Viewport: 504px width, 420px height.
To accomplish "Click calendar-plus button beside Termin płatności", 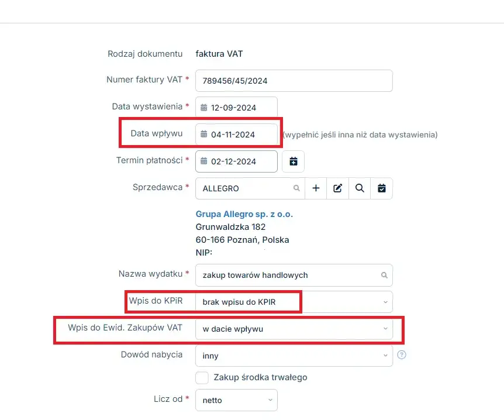I will click(x=293, y=161).
